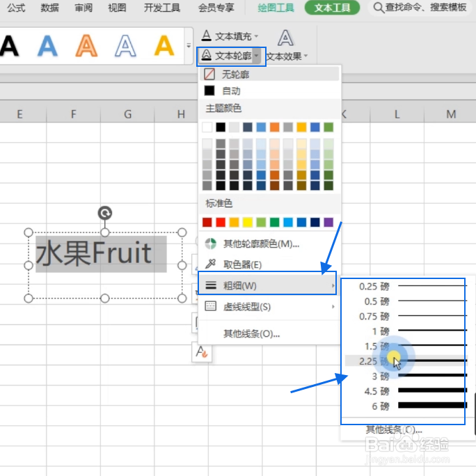Choose 其他线条(O) in outline menu
This screenshot has height=476, width=476.
[251, 334]
